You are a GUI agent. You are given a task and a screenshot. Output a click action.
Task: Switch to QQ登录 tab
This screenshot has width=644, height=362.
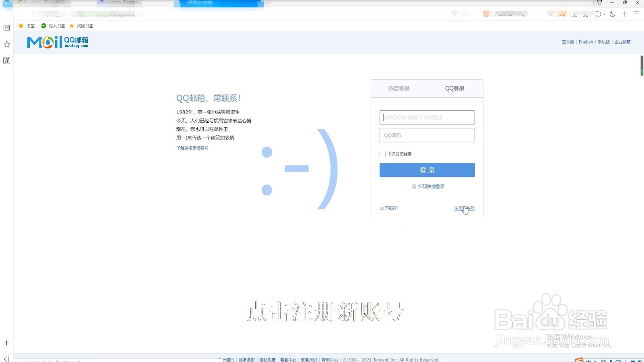pos(455,88)
